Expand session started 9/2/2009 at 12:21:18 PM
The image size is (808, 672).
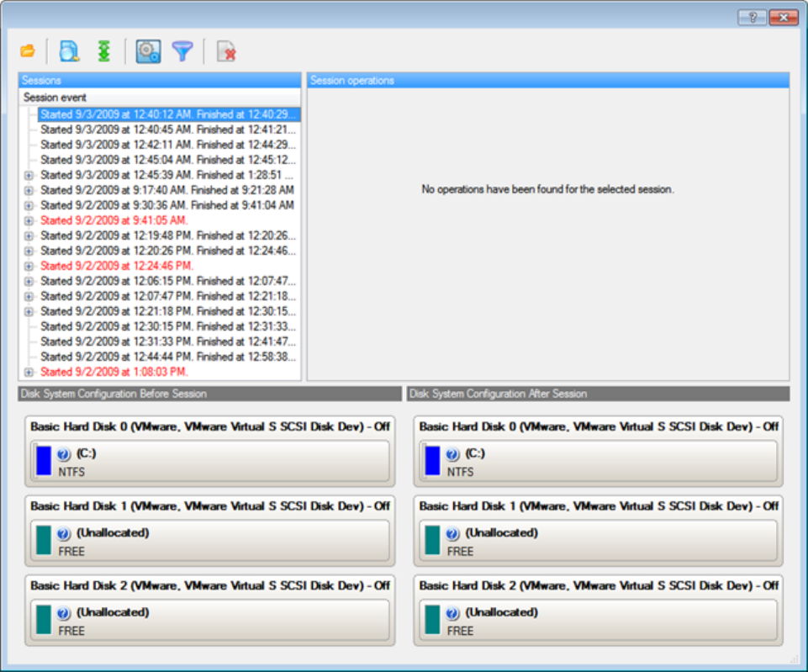tap(29, 312)
